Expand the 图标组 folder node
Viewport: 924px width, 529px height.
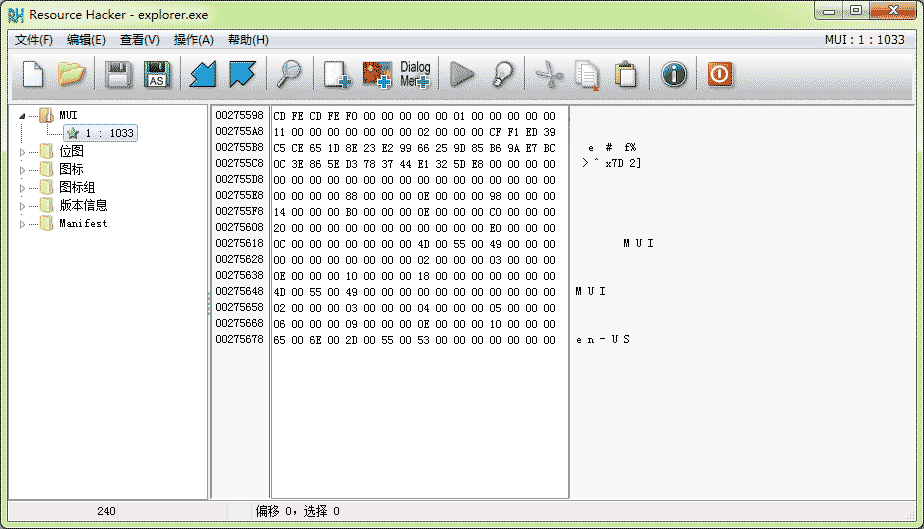coord(24,188)
